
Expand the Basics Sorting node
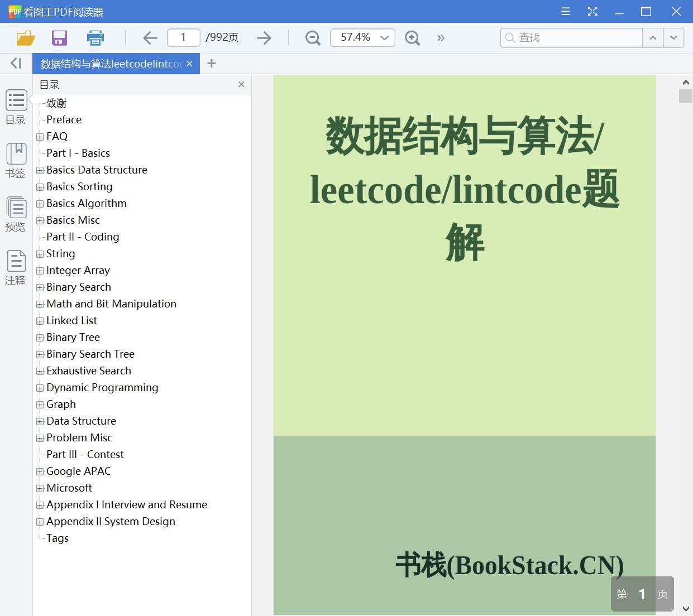pyautogui.click(x=40, y=187)
